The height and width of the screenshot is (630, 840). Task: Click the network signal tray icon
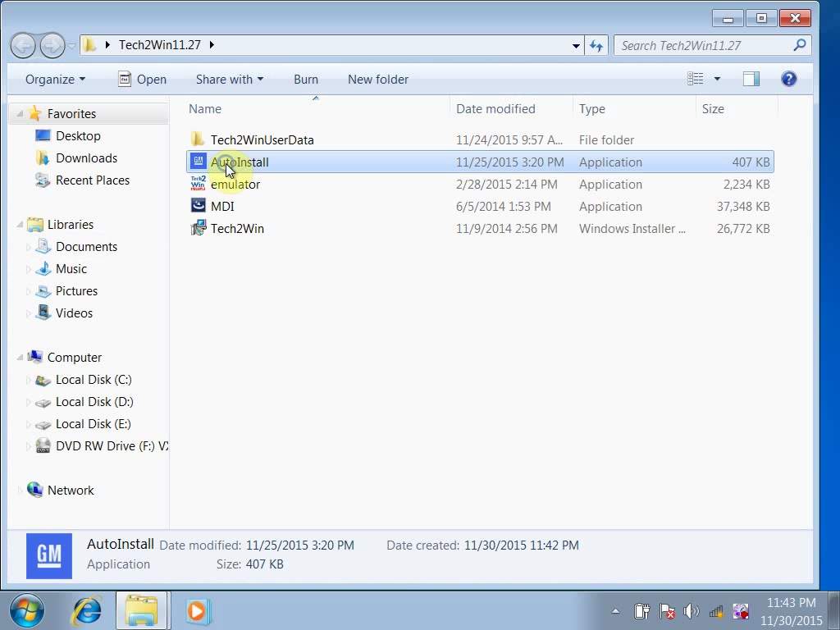pos(715,610)
